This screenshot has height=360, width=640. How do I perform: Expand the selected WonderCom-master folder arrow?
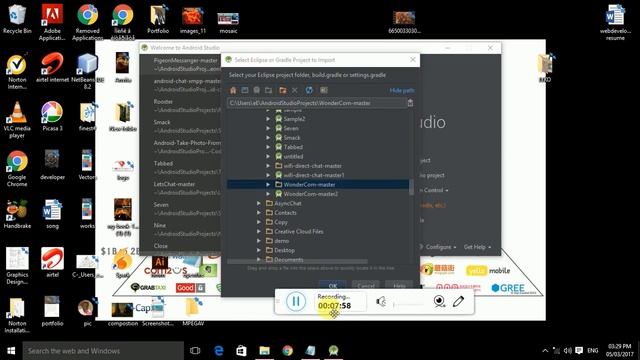pos(268,184)
